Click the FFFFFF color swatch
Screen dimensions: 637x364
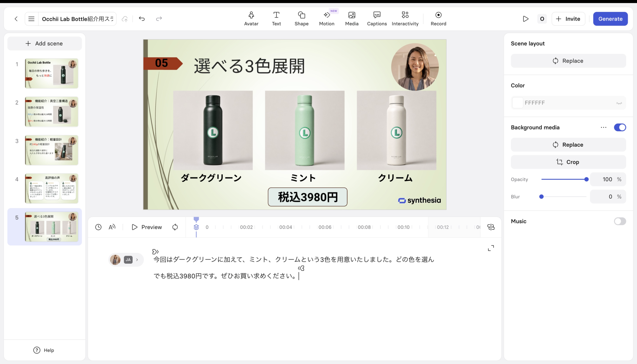coord(517,103)
